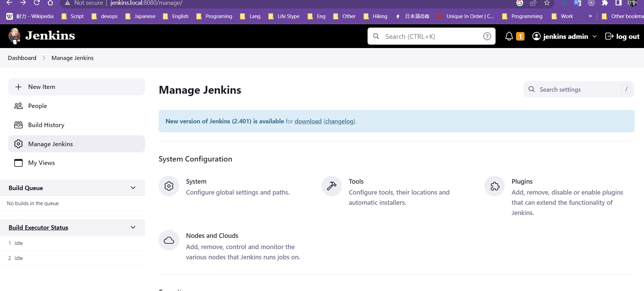The width and height of the screenshot is (644, 291).
Task: Open the notifications bell icon
Action: point(509,36)
